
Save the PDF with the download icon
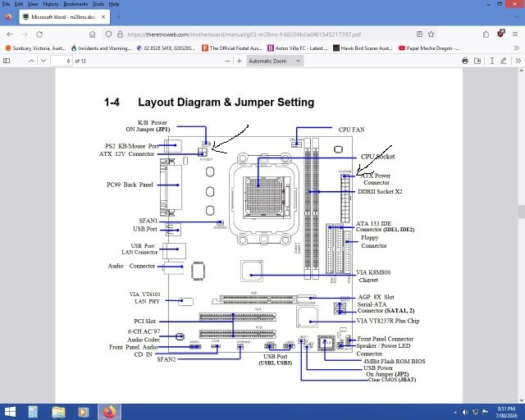(477, 61)
